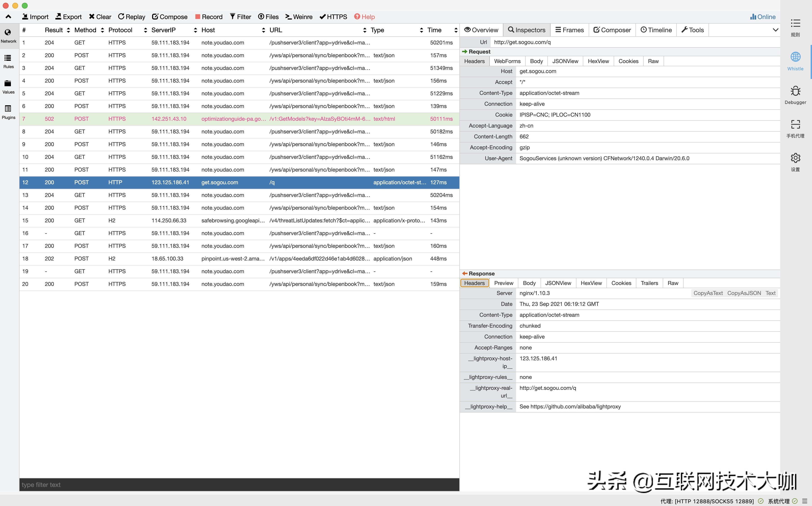Open the Rules sidebar panel

point(8,61)
